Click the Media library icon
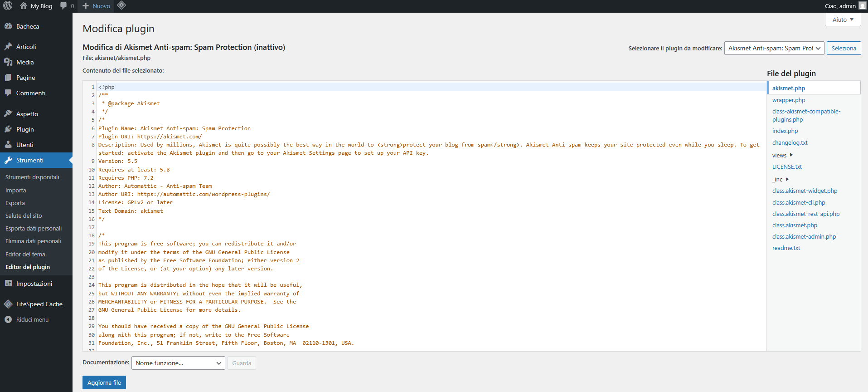868x392 pixels. 8,62
